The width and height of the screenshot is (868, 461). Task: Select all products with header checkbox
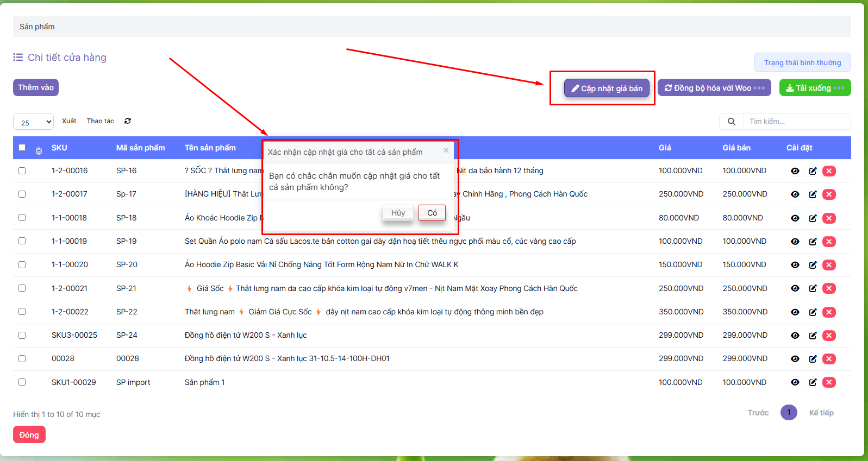point(22,147)
